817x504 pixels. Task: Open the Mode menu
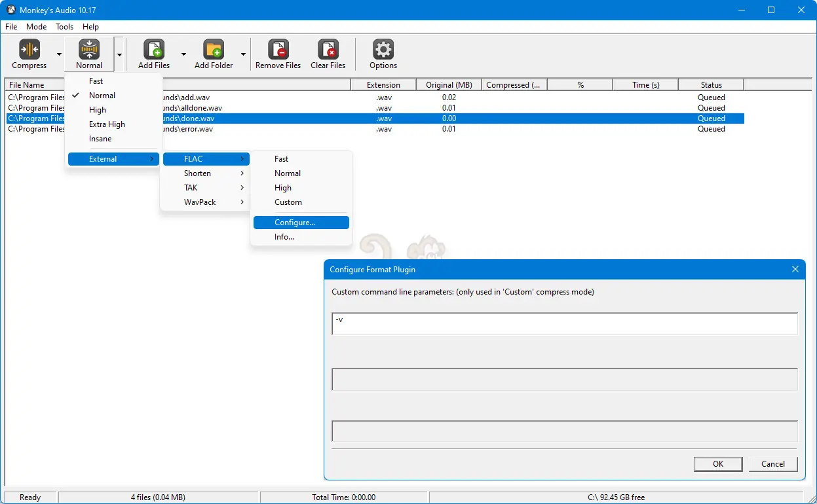[x=37, y=27]
